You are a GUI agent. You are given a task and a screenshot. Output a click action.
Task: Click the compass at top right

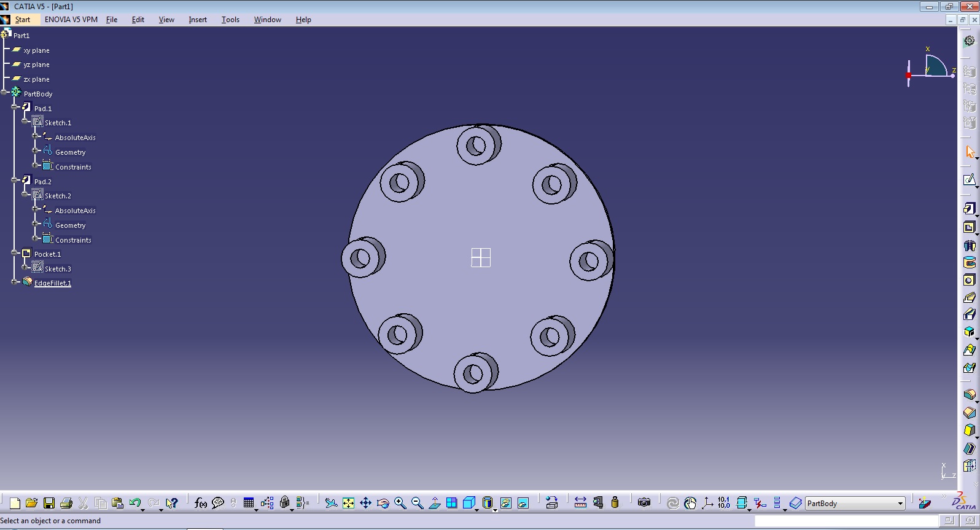pyautogui.click(x=931, y=66)
